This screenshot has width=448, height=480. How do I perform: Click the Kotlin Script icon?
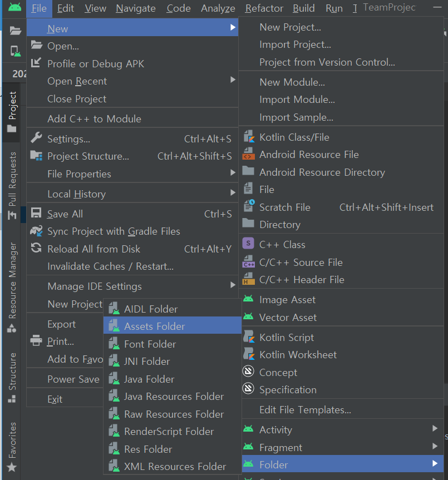249,337
